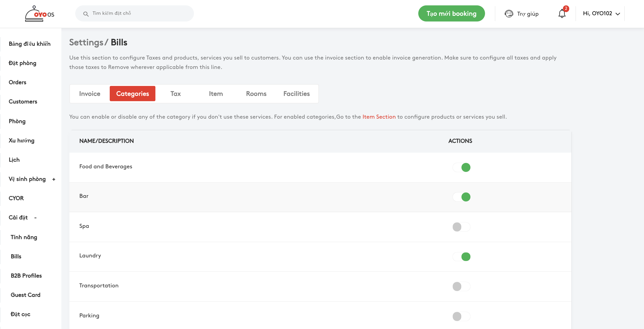Open the Hi, OYO102 account dropdown
The width and height of the screenshot is (644, 329).
click(601, 13)
